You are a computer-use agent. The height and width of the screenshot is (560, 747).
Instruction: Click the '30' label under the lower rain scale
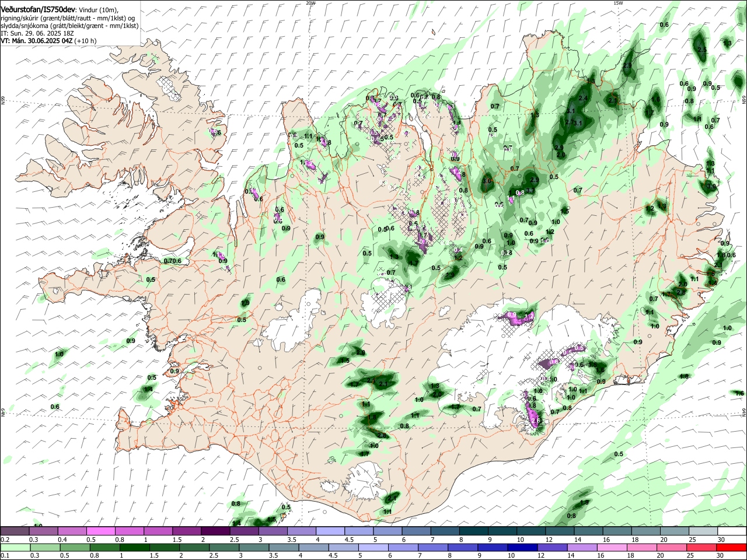721,556
